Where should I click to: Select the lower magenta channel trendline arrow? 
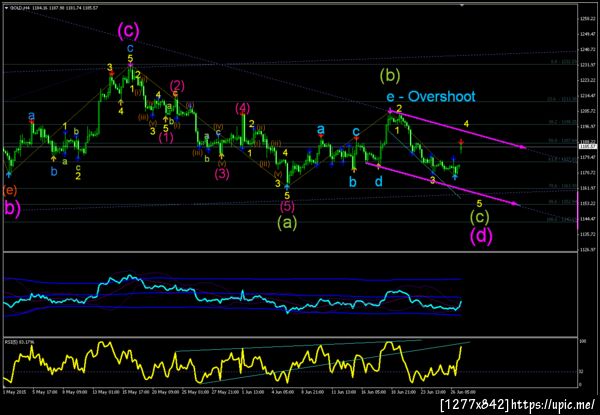(x=443, y=184)
